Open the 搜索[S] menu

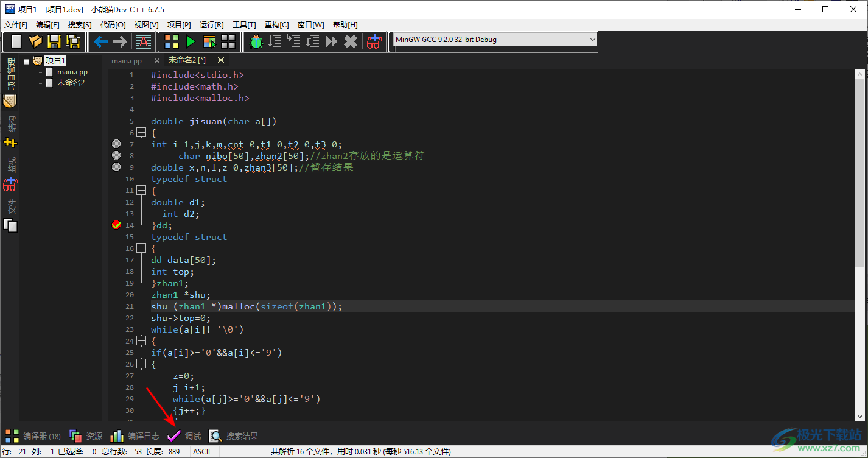(x=80, y=24)
